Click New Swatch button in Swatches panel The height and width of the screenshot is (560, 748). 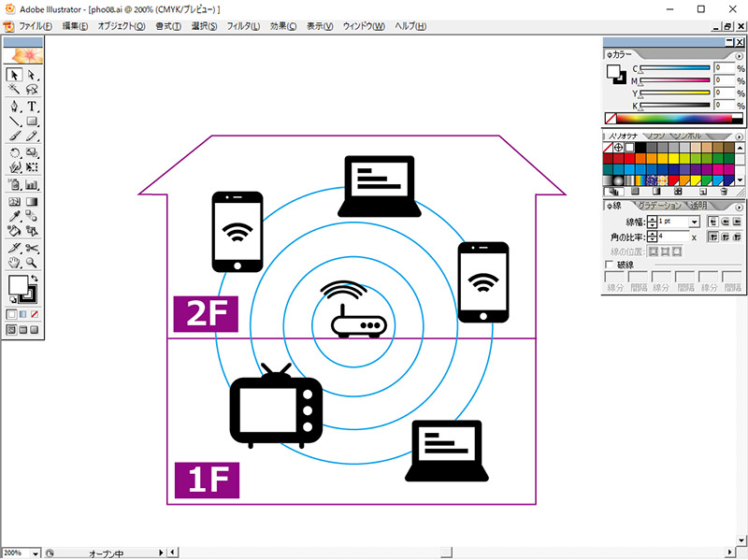[703, 192]
